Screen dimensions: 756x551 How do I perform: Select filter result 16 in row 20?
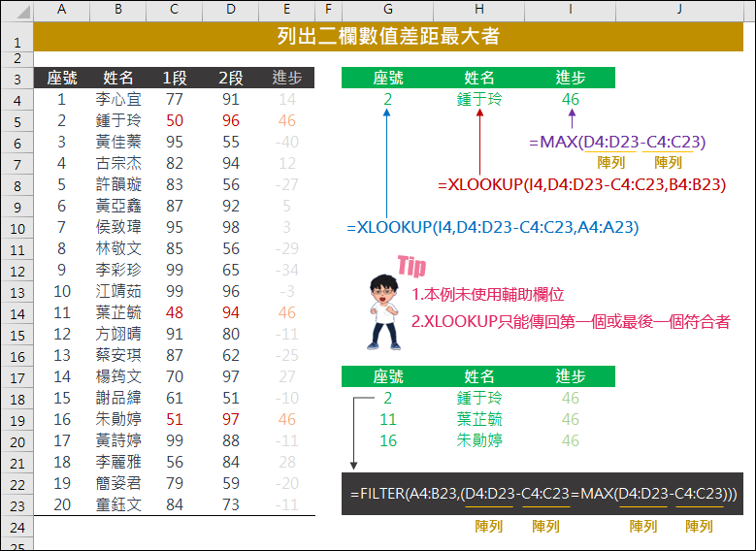(x=388, y=440)
